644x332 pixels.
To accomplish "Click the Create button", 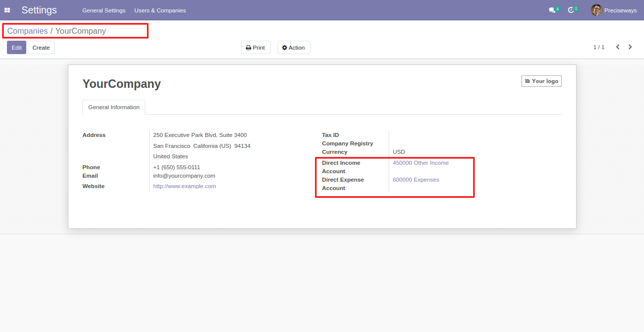I will (41, 48).
